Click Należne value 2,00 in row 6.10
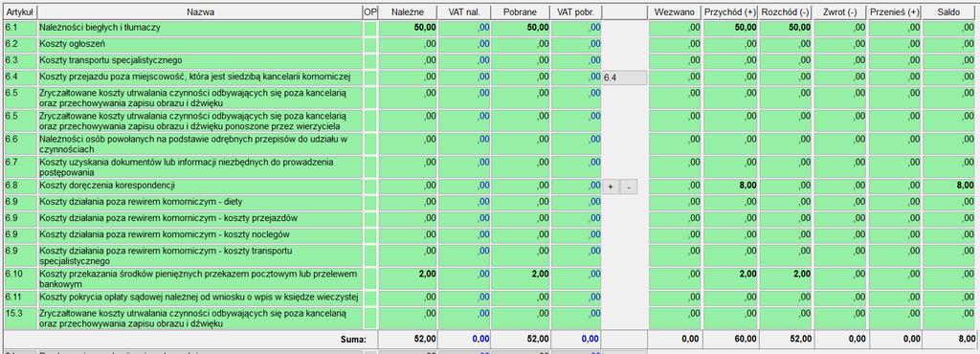This screenshot has height=354, width=980. coord(408,278)
